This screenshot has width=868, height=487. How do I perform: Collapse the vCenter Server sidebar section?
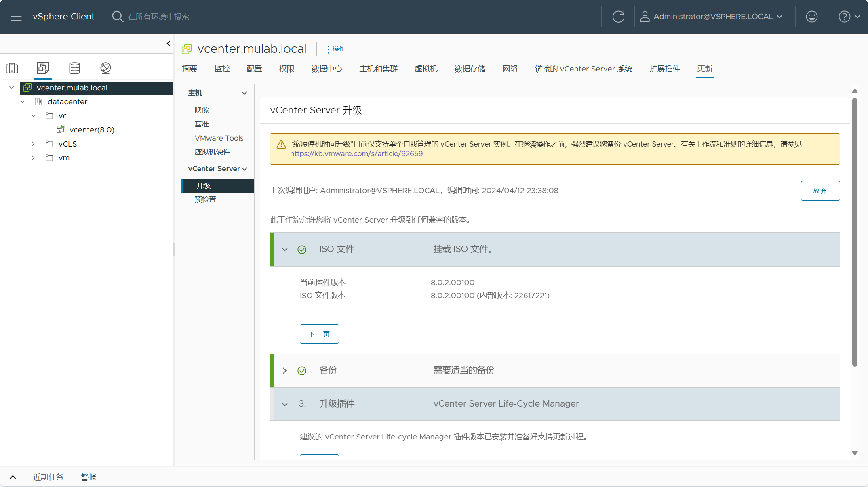tap(244, 169)
